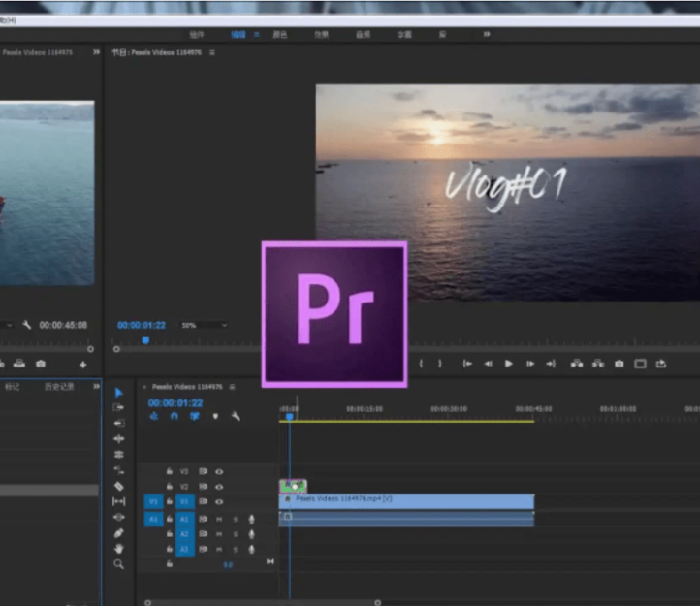
Task: Click source monitor camera export frame icon
Action: [41, 364]
